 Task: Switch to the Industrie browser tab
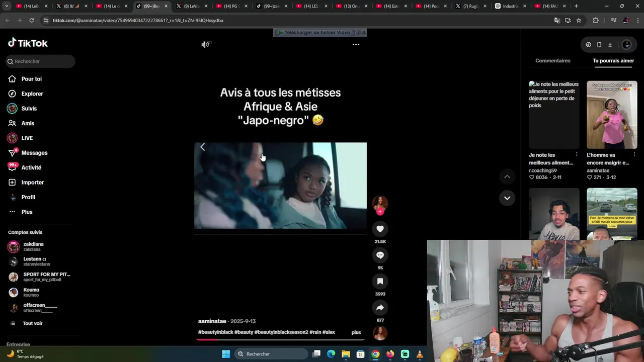coord(510,6)
